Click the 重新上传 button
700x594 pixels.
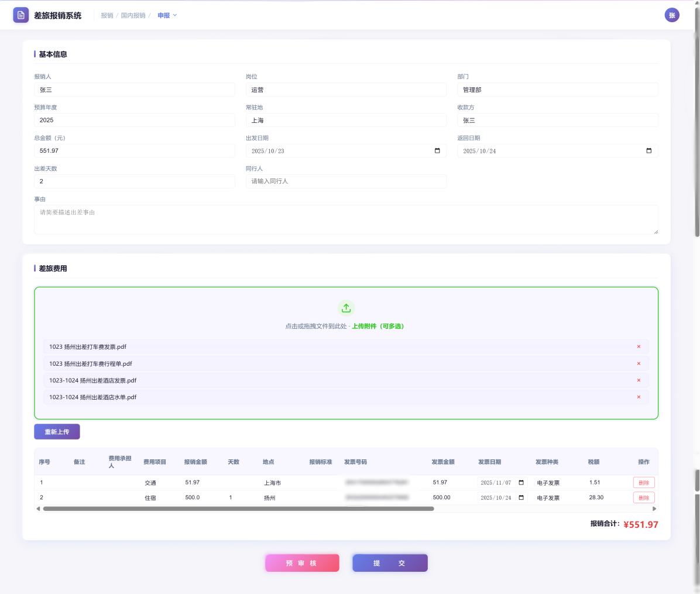pyautogui.click(x=57, y=432)
